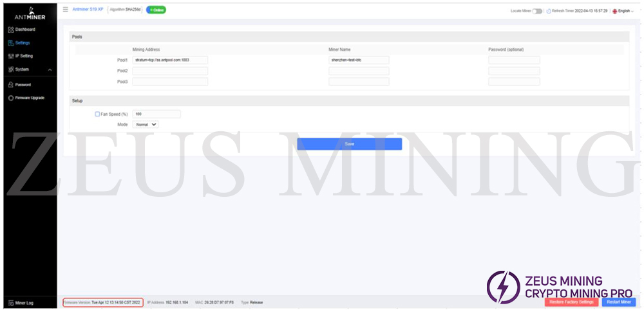
Task: Click the Pool1 Mining Address field
Action: pyautogui.click(x=170, y=60)
